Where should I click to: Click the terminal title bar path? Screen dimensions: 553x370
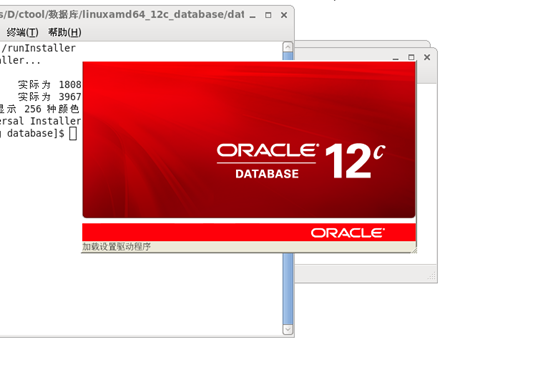tap(122, 15)
